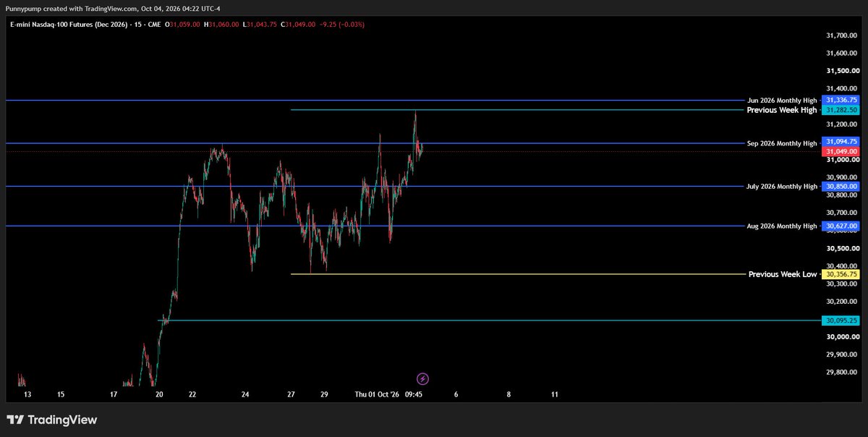
Task: Click 29,900.00 on the price scale
Action: tap(842, 355)
